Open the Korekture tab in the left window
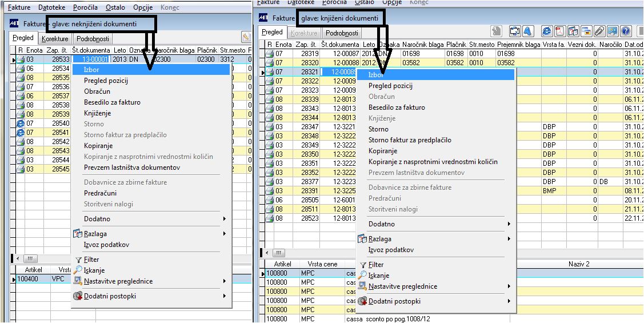The width and height of the screenshot is (644, 323). [x=55, y=39]
